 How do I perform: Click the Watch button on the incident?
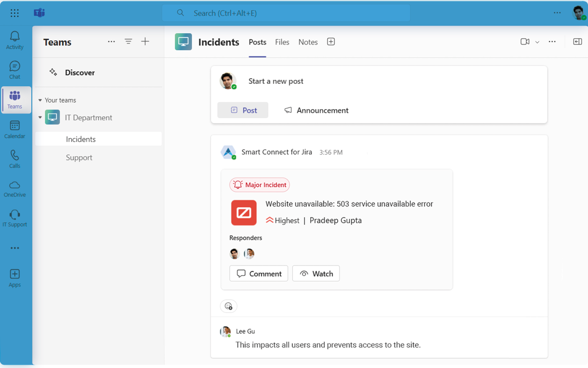tap(316, 273)
